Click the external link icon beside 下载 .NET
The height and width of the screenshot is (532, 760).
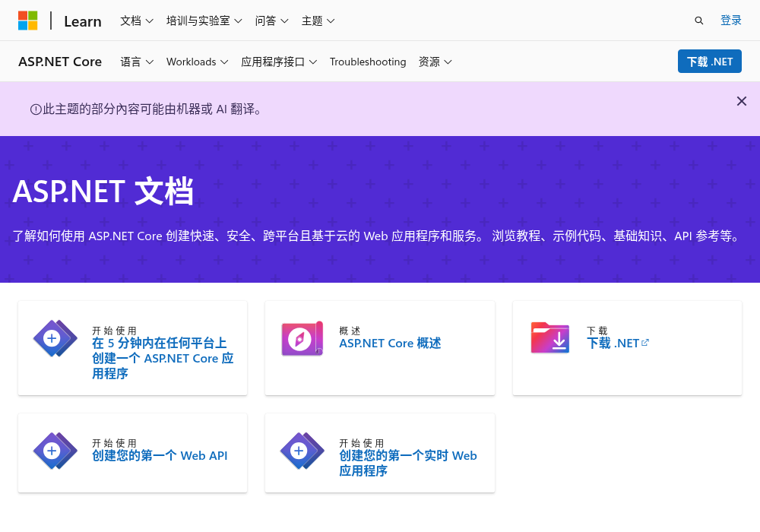[x=644, y=343]
